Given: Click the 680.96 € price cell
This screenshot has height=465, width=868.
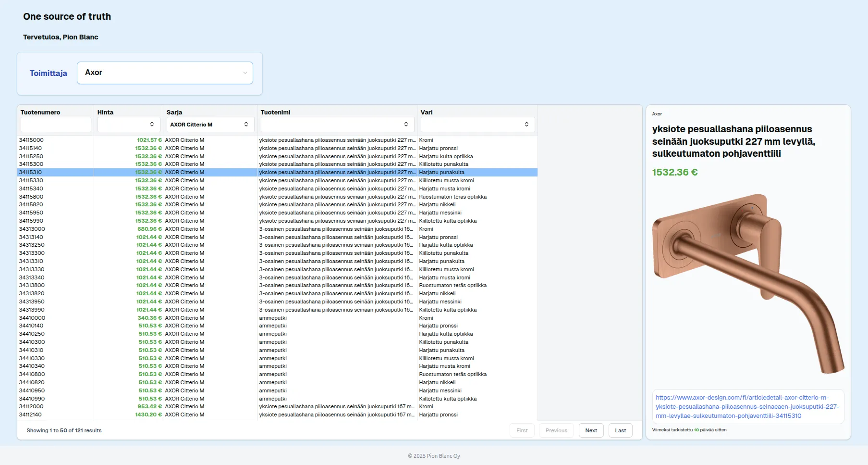Looking at the screenshot, I should (150, 229).
